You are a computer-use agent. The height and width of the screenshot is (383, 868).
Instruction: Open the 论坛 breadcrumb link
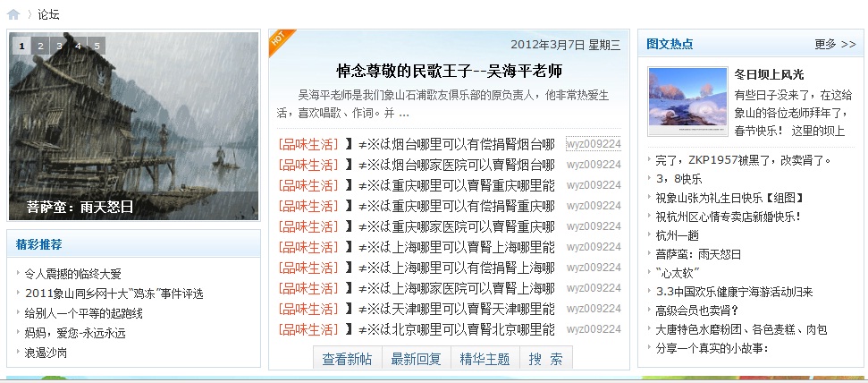point(48,14)
